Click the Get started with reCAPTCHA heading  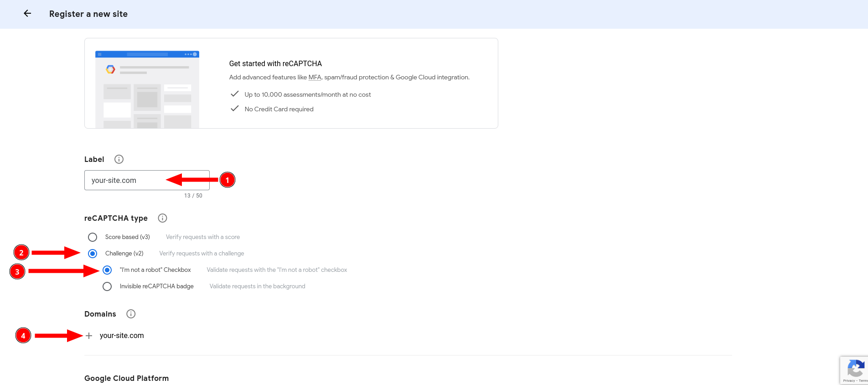(275, 64)
